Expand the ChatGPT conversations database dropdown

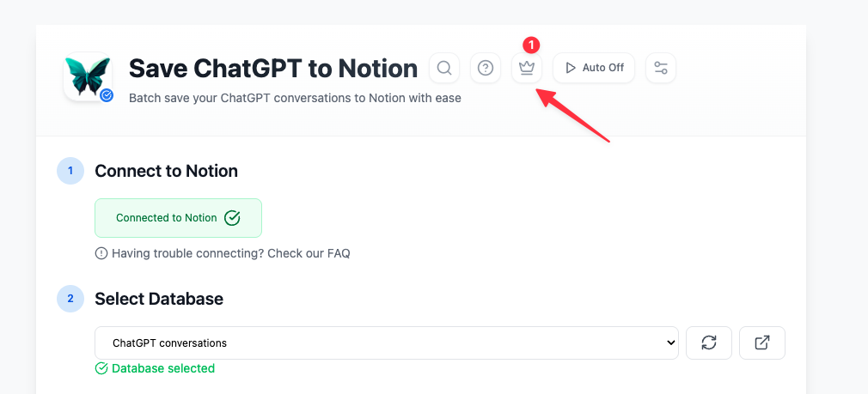[x=387, y=342]
